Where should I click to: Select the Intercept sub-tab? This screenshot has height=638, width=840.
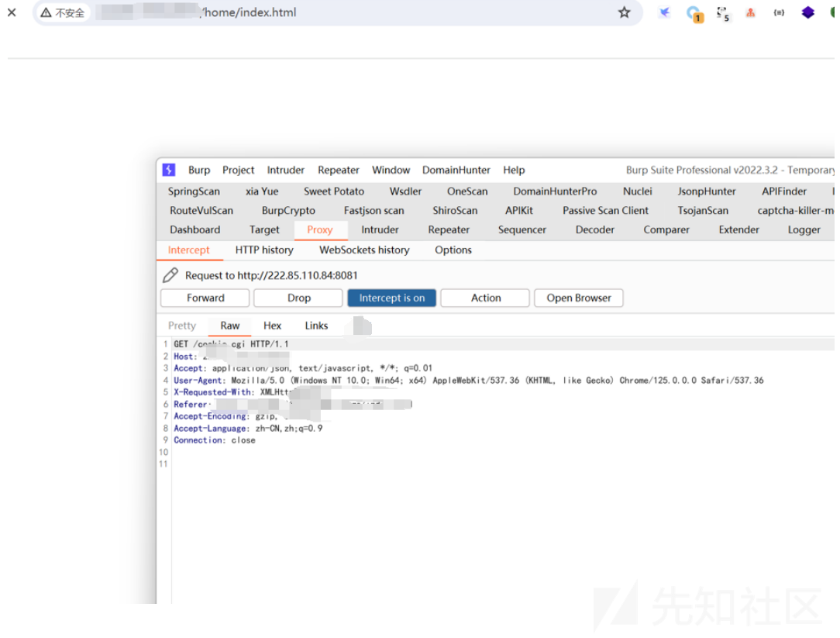(x=188, y=250)
